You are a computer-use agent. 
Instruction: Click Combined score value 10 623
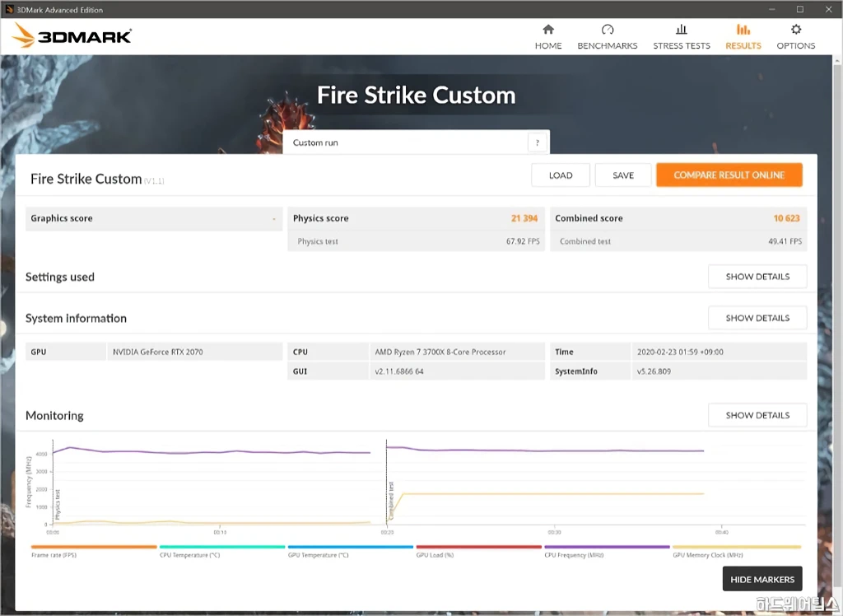pos(786,218)
